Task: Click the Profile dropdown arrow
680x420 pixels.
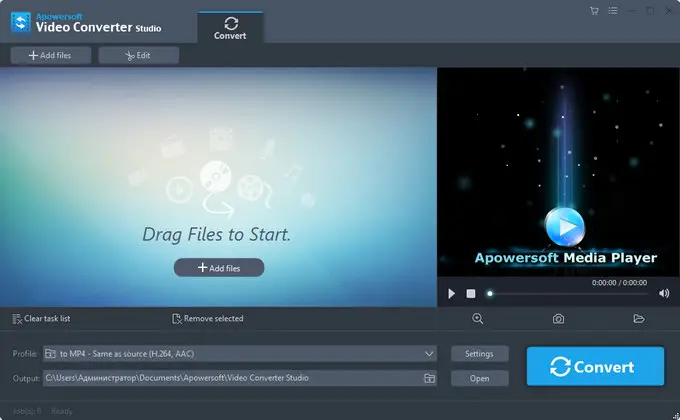Action: (x=429, y=354)
